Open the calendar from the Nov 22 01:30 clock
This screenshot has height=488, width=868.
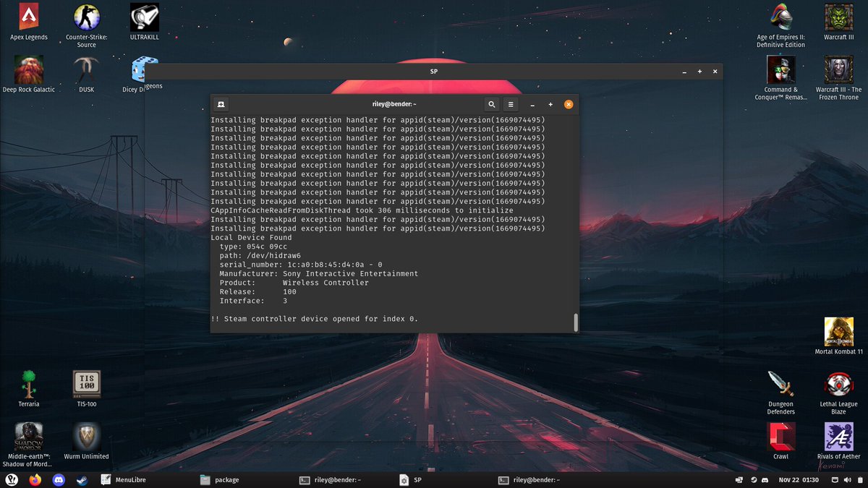799,480
